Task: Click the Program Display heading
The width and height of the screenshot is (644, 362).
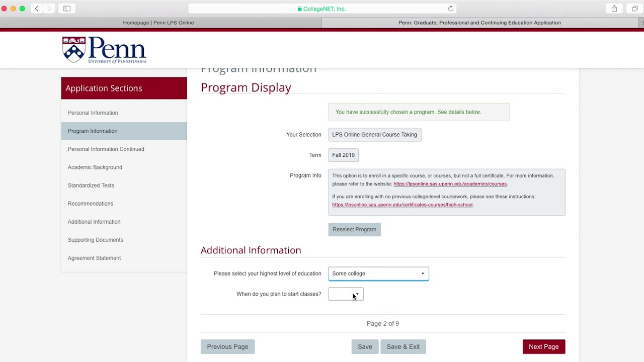Action: [x=246, y=87]
